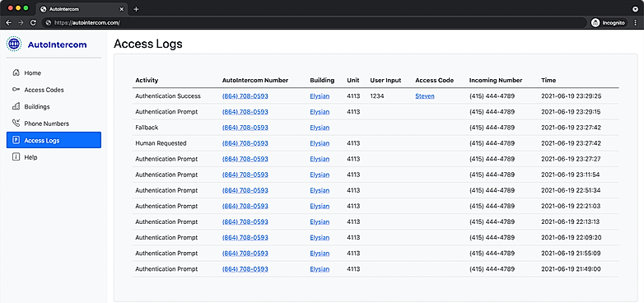
Task: Click phone number link in Authentication Success row
Action: (x=245, y=96)
